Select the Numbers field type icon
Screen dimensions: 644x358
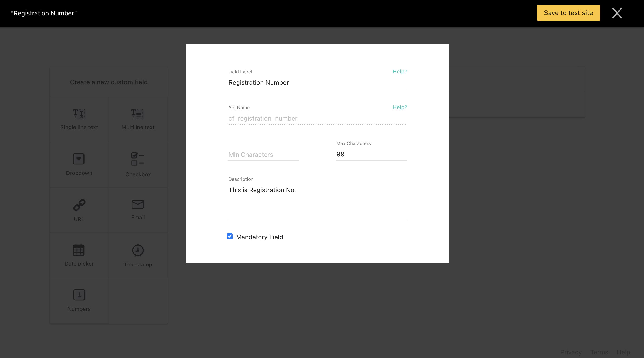[79, 295]
